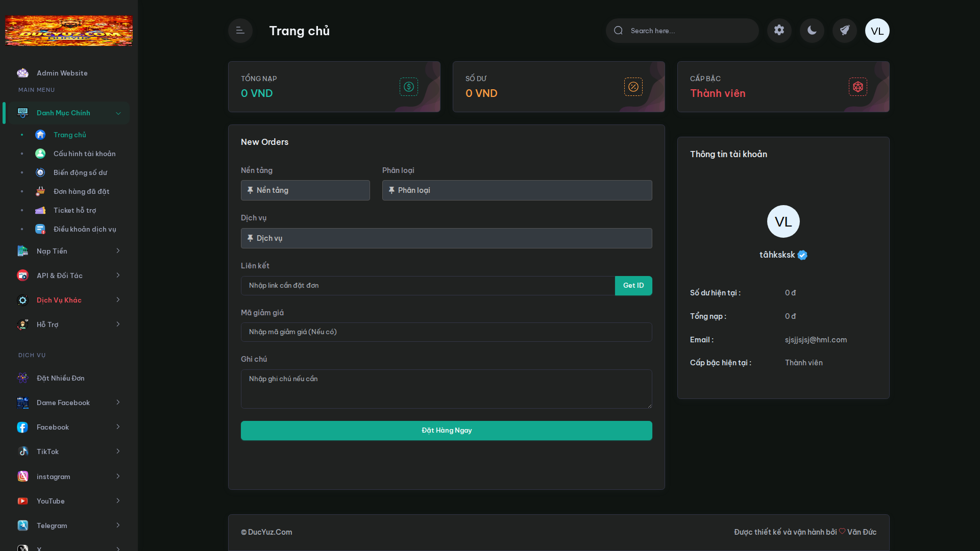Toggle dark mode moon icon
Image resolution: width=980 pixels, height=551 pixels.
point(812,31)
